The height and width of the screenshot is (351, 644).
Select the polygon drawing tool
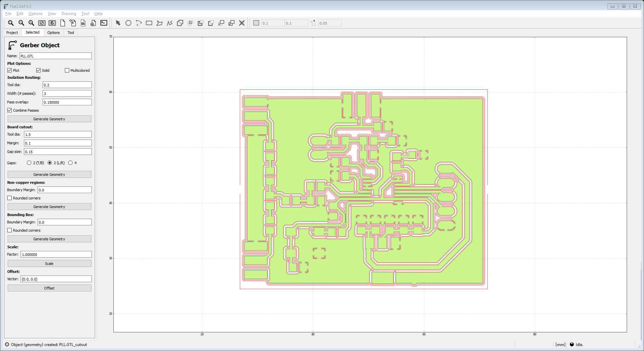point(160,23)
